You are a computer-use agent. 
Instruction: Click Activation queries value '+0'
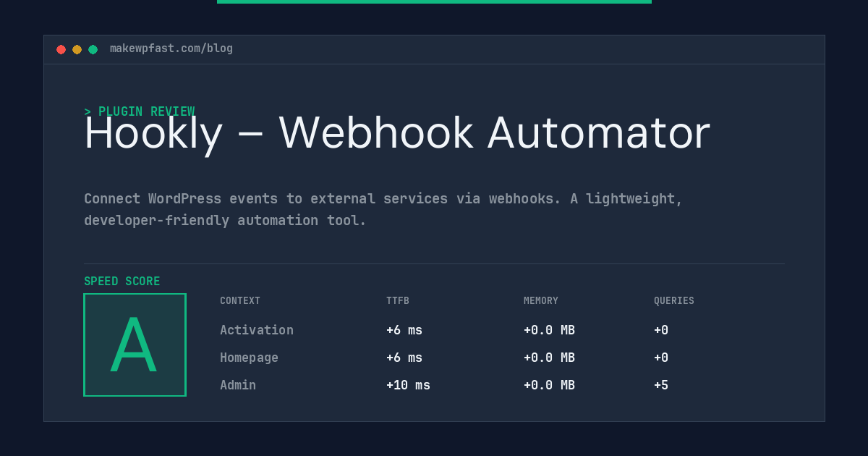pyautogui.click(x=661, y=330)
